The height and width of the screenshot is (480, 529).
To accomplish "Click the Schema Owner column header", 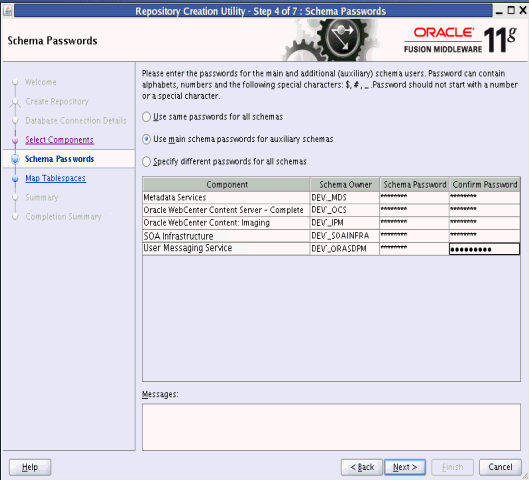I will tap(345, 185).
